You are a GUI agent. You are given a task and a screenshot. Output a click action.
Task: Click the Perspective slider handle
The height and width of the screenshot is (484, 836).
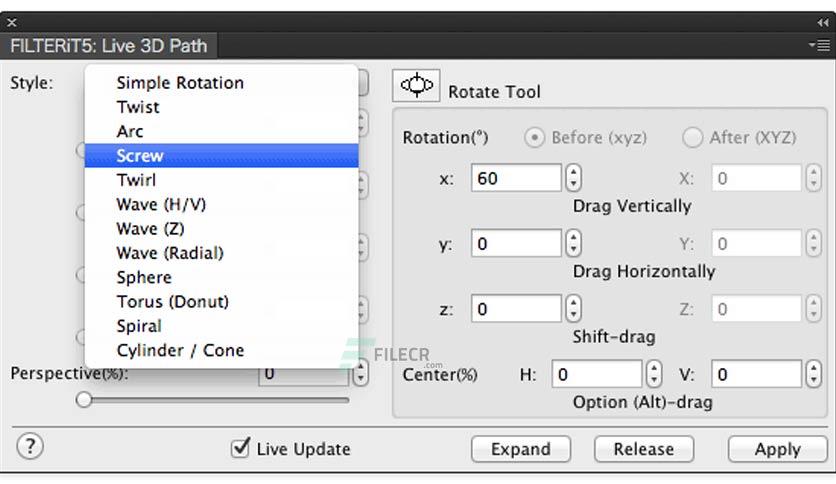(84, 399)
